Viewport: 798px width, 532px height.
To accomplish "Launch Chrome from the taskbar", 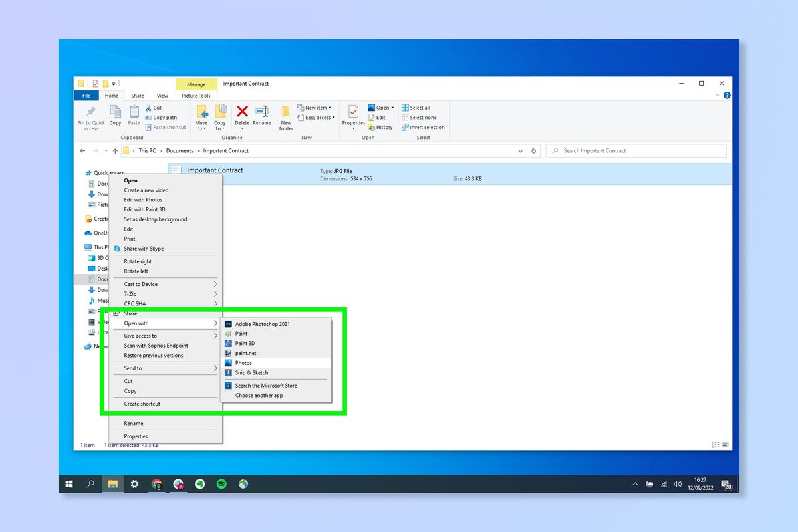I will click(157, 484).
